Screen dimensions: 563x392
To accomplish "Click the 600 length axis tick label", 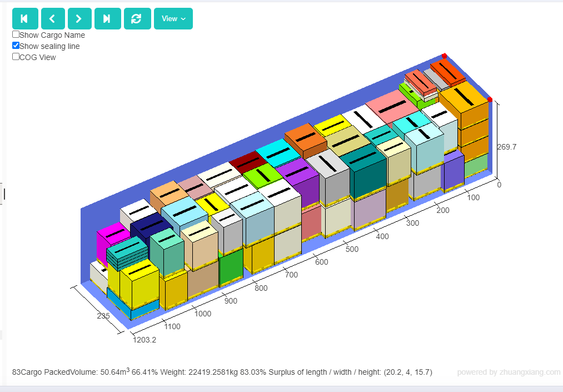I will pos(321,262).
